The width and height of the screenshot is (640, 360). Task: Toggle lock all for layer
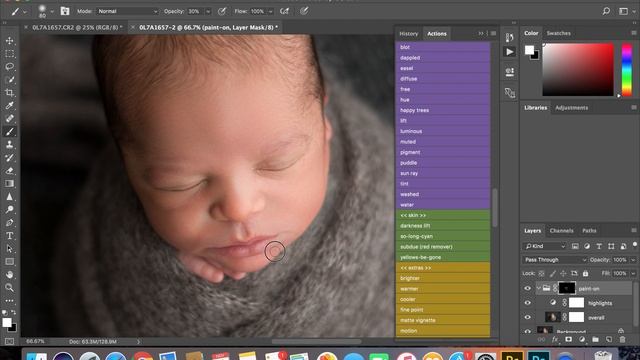pos(585,273)
